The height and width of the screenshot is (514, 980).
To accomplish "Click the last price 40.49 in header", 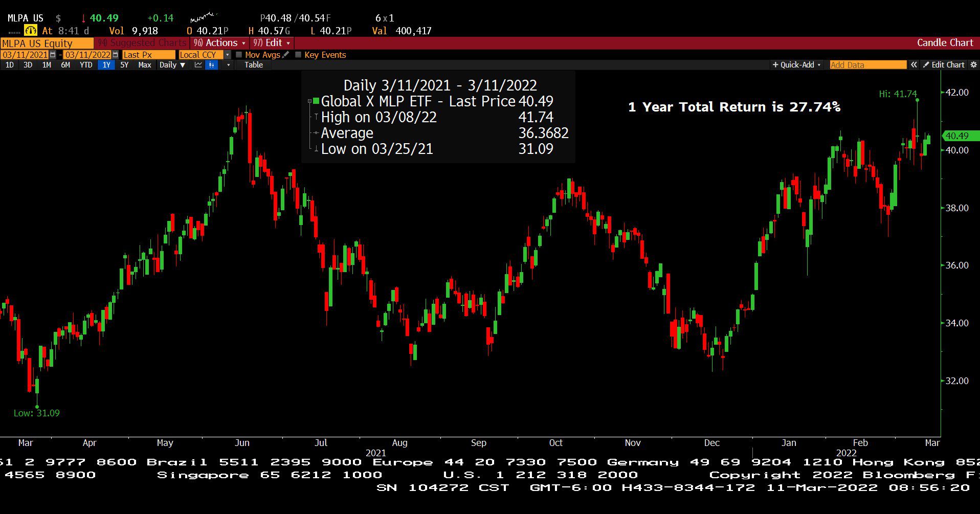I will [x=104, y=18].
